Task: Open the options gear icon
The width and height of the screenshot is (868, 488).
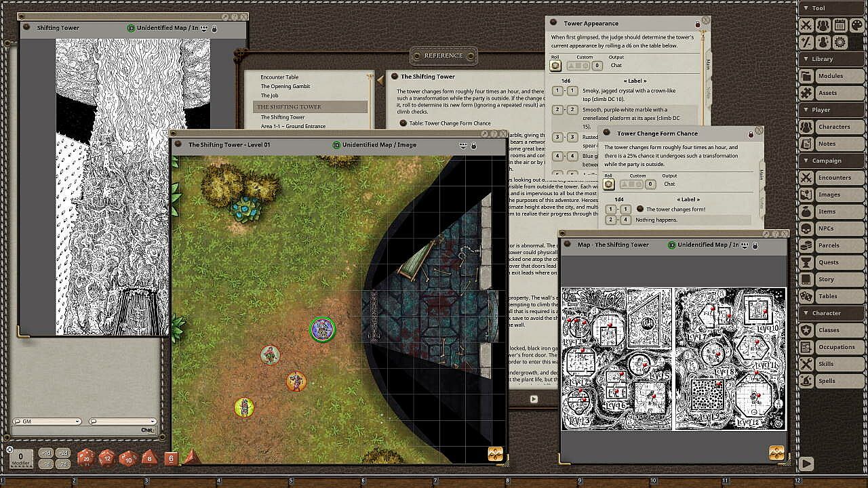Action: pyautogui.click(x=840, y=42)
